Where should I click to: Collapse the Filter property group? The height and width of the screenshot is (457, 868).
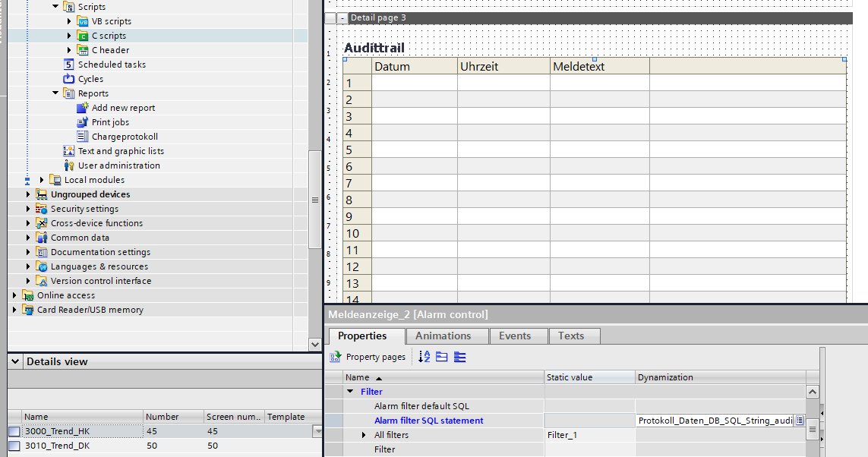click(x=350, y=391)
